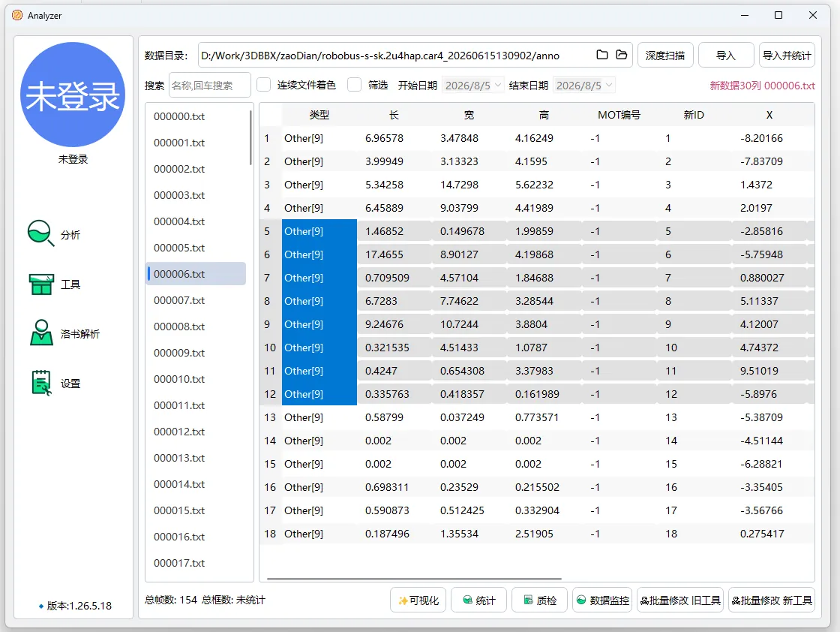Sort by the 新ID column header

(x=694, y=115)
